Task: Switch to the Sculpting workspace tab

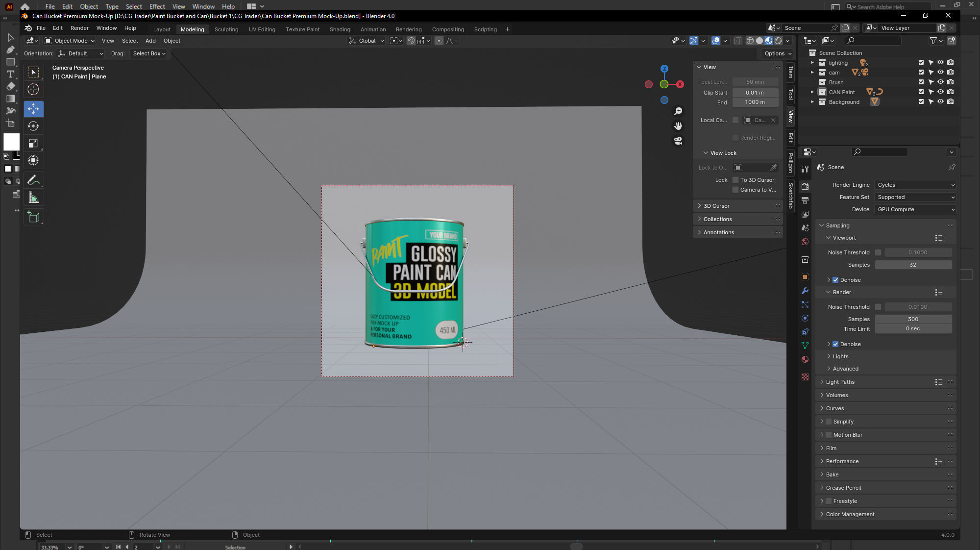Action: coord(226,29)
